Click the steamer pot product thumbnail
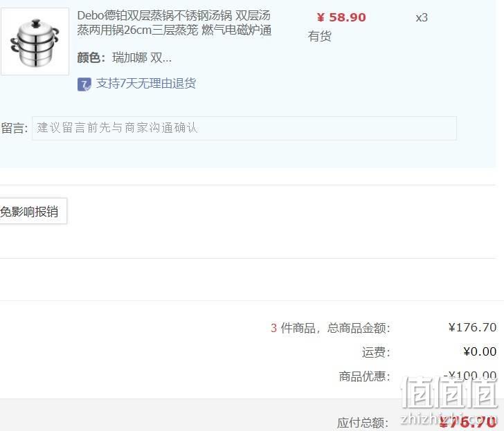Viewport: 504px width, 431px height. [x=35, y=42]
